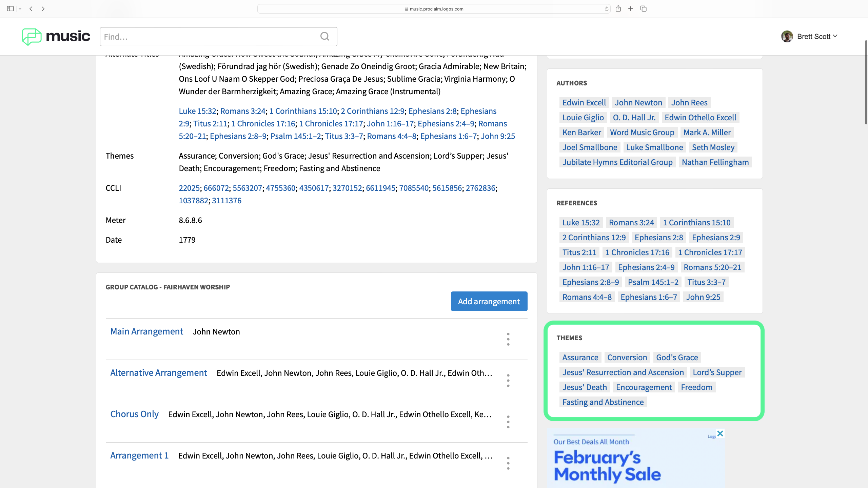Show the Safari tab overview
The width and height of the screenshot is (868, 488).
click(644, 9)
